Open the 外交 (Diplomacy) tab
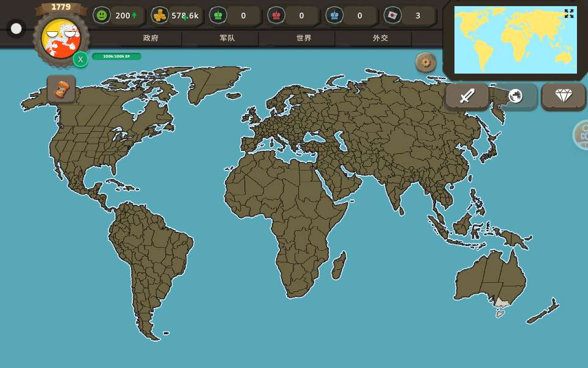Screen dimensions: 588x368 coord(380,38)
